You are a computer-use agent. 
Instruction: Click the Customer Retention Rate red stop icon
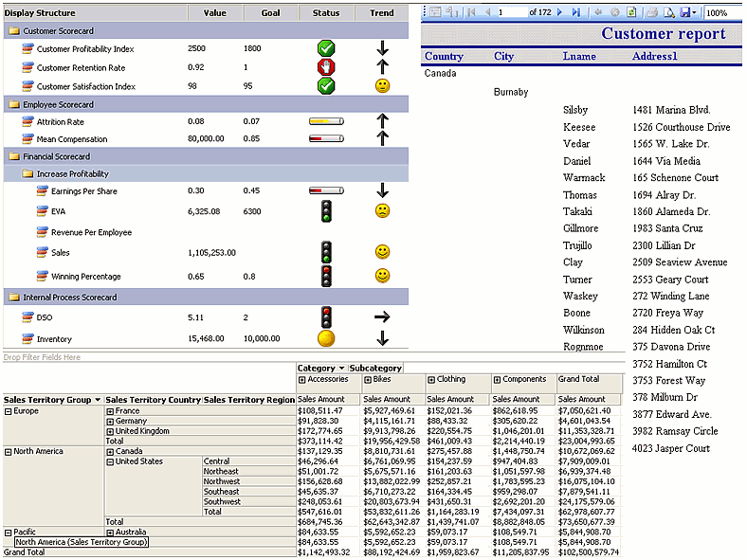click(x=326, y=67)
